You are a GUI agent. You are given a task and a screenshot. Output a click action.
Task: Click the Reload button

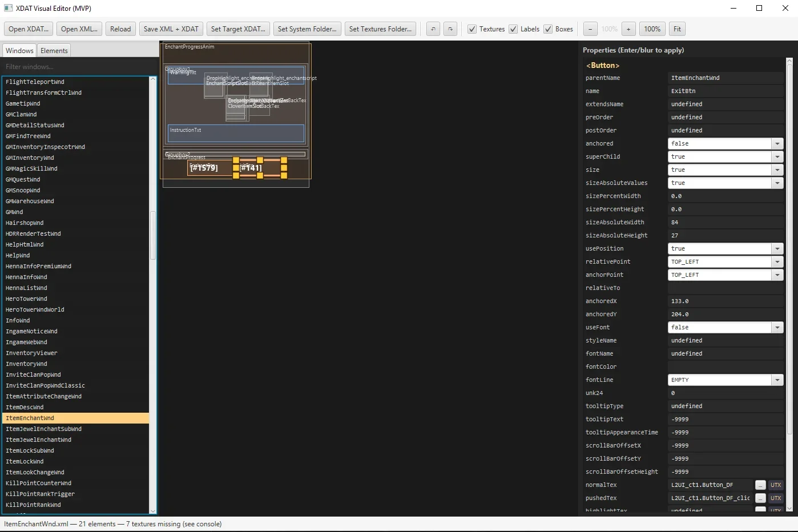coord(120,29)
